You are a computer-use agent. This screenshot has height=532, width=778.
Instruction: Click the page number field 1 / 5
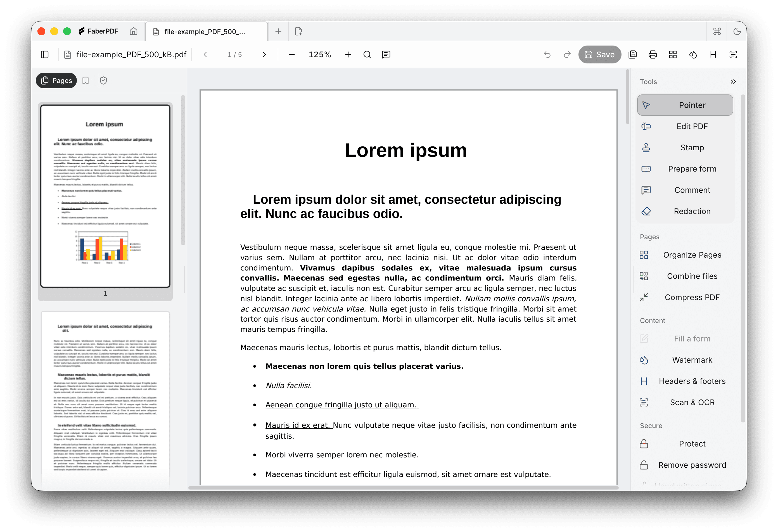click(x=235, y=54)
